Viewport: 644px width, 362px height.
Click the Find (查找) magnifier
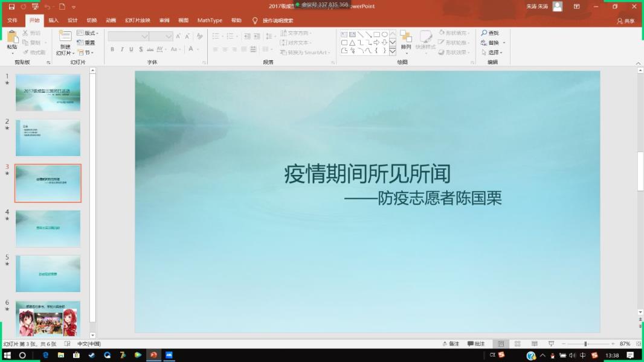pyautogui.click(x=485, y=33)
